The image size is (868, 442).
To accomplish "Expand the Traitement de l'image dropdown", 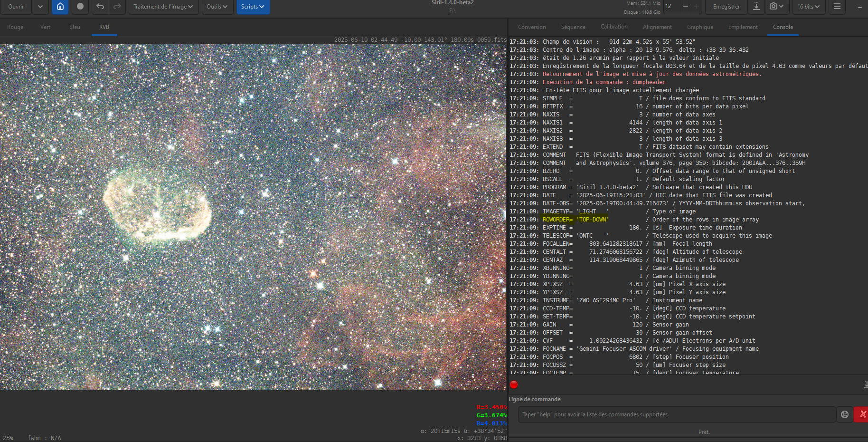I will (163, 7).
